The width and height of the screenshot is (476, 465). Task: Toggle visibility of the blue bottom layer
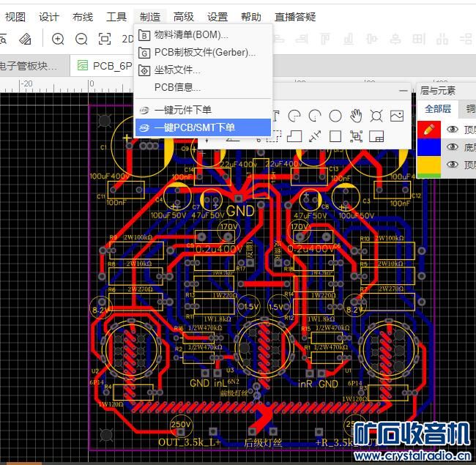tap(453, 147)
